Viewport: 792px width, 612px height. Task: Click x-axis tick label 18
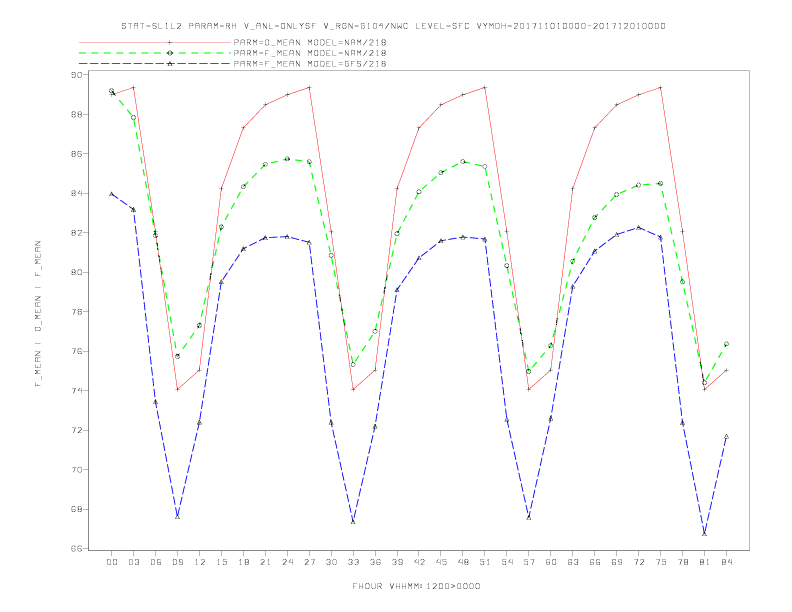coord(243,562)
